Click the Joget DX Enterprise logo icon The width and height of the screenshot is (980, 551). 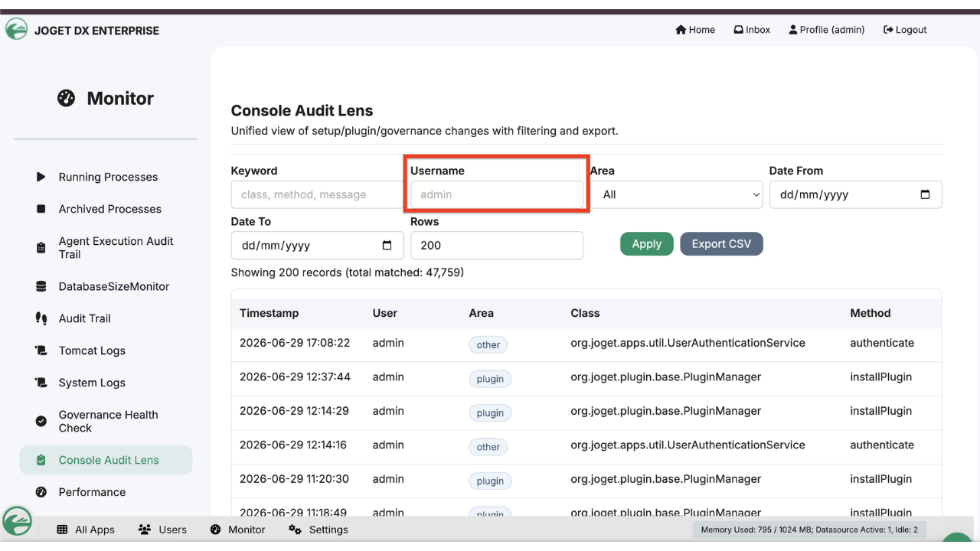[x=16, y=29]
